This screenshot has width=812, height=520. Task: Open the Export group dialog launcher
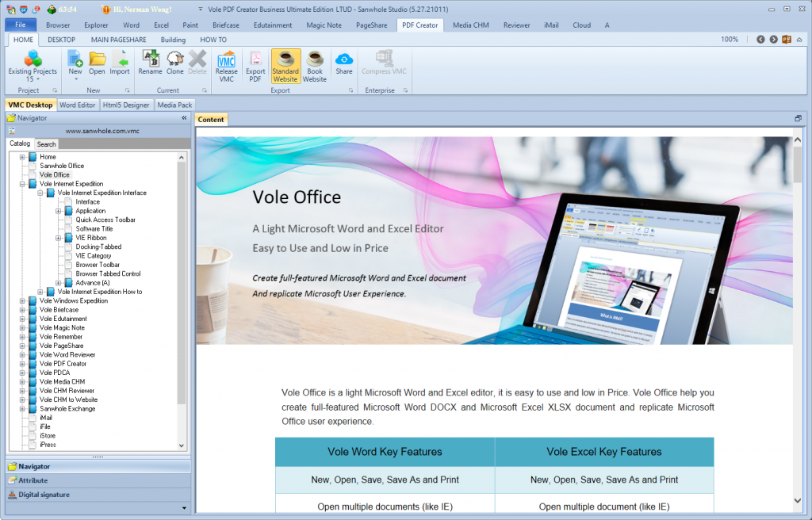351,90
